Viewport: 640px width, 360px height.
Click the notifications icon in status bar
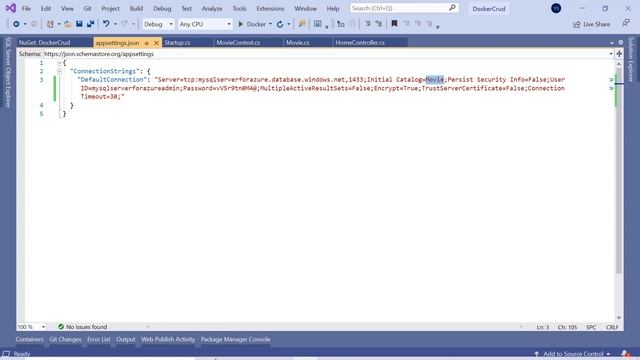click(625, 353)
